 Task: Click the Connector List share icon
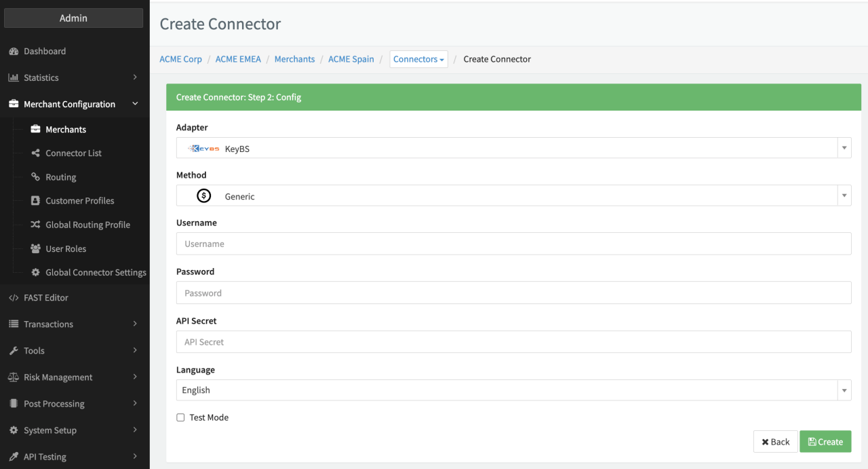pyautogui.click(x=35, y=153)
